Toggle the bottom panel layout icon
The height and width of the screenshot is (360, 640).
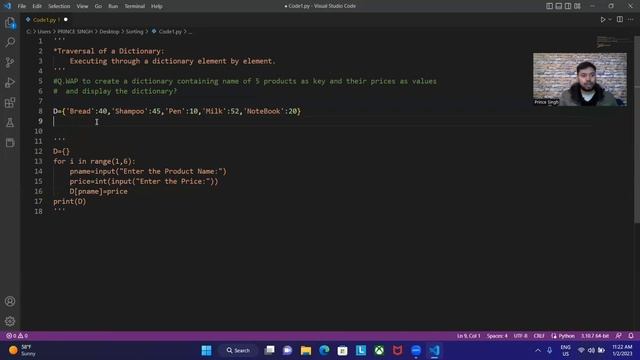559,6
